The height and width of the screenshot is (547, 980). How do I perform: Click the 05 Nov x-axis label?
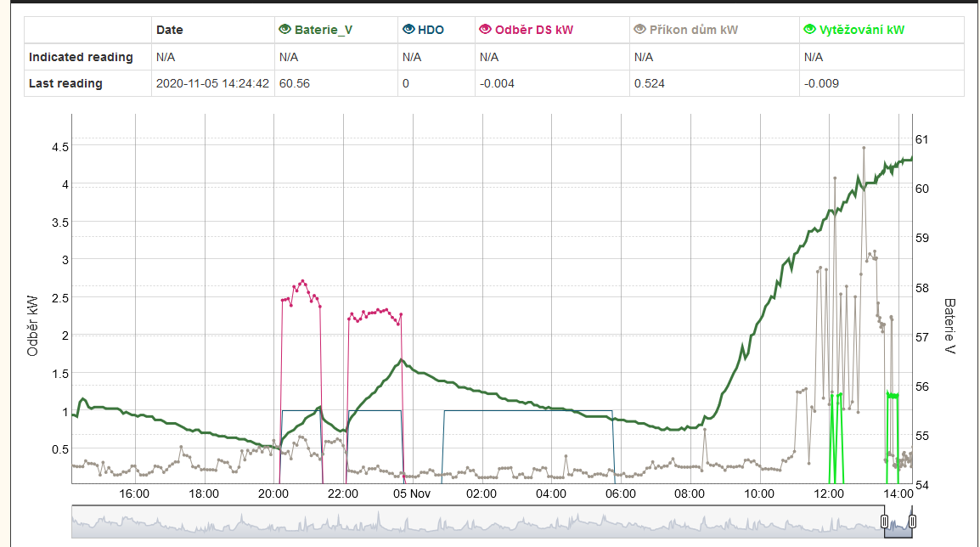[x=412, y=493]
